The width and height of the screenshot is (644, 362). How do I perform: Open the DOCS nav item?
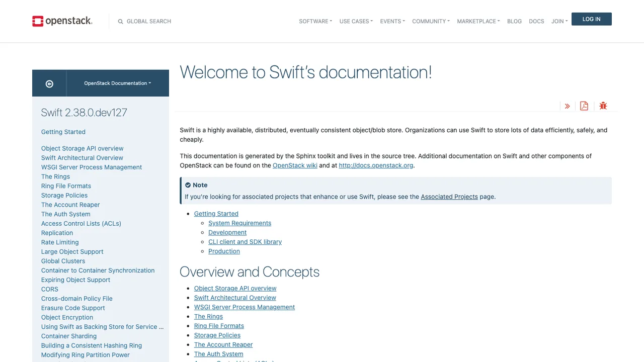coord(536,22)
